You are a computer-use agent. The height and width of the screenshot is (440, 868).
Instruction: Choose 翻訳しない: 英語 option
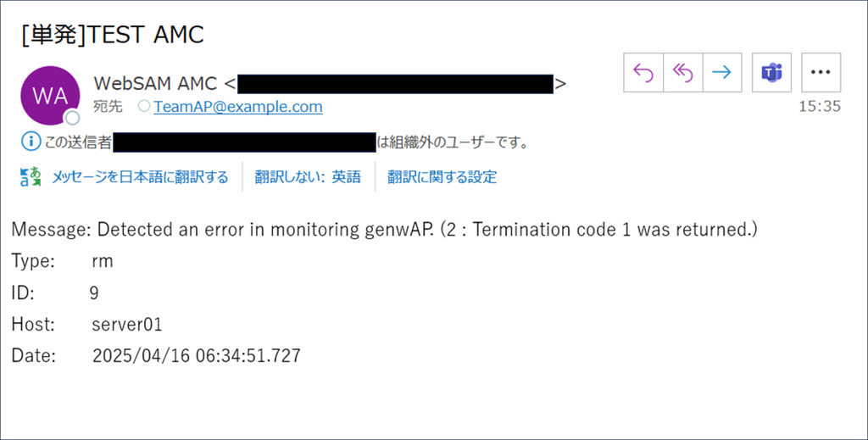coord(309,177)
